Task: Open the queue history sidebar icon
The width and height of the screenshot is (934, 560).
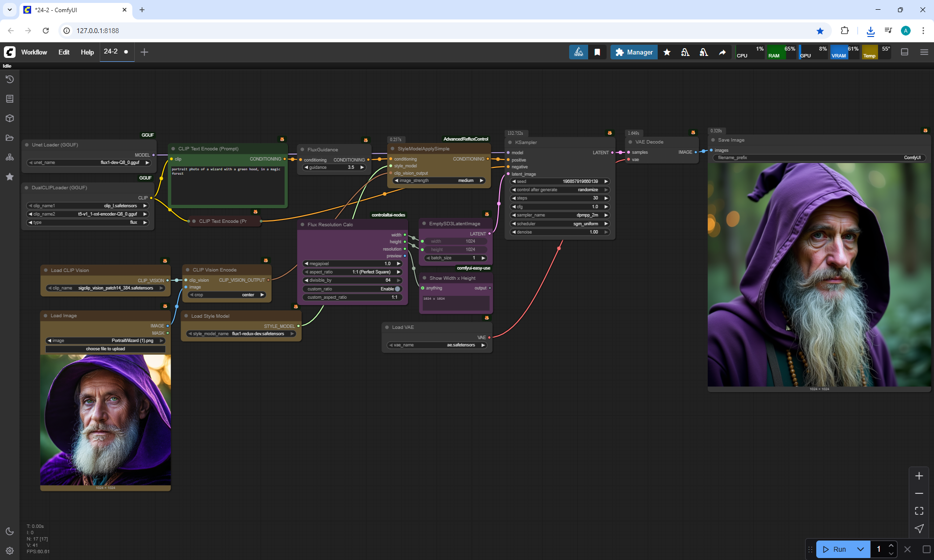Action: (x=10, y=79)
